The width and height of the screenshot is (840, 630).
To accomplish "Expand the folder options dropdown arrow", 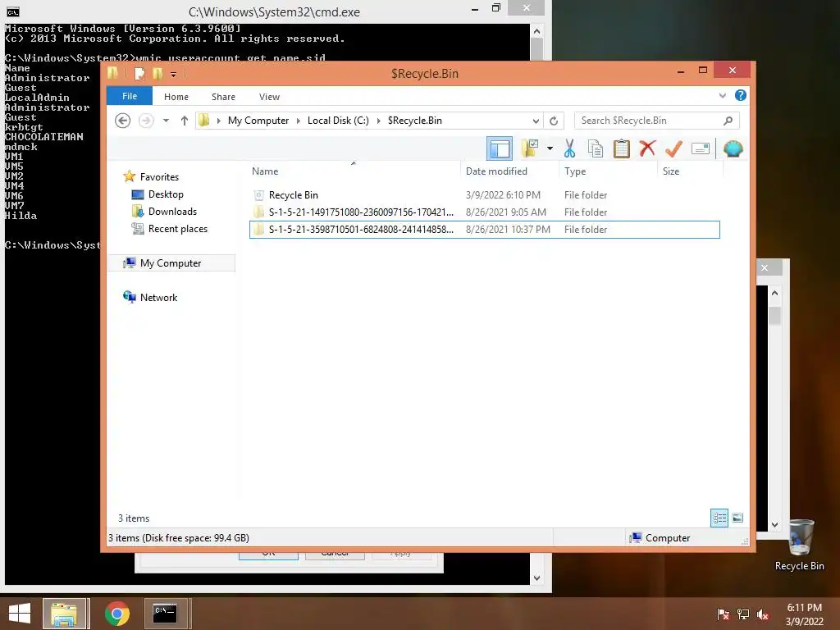I will coord(550,148).
